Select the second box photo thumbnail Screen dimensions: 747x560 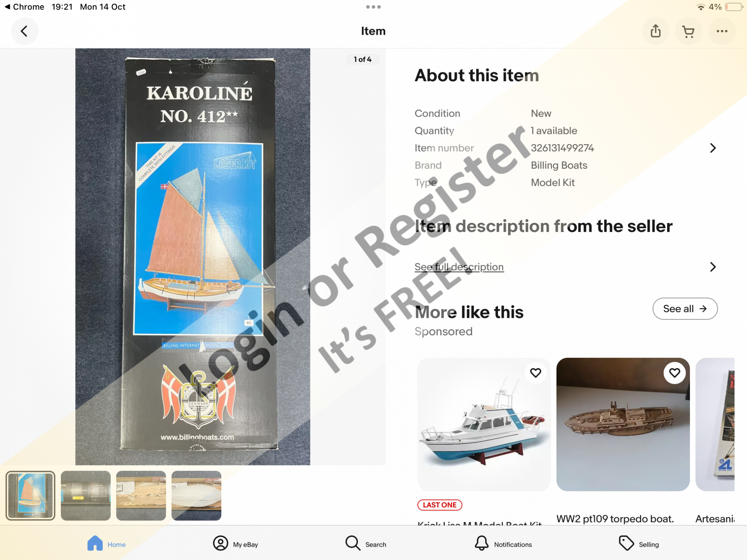pyautogui.click(x=86, y=496)
